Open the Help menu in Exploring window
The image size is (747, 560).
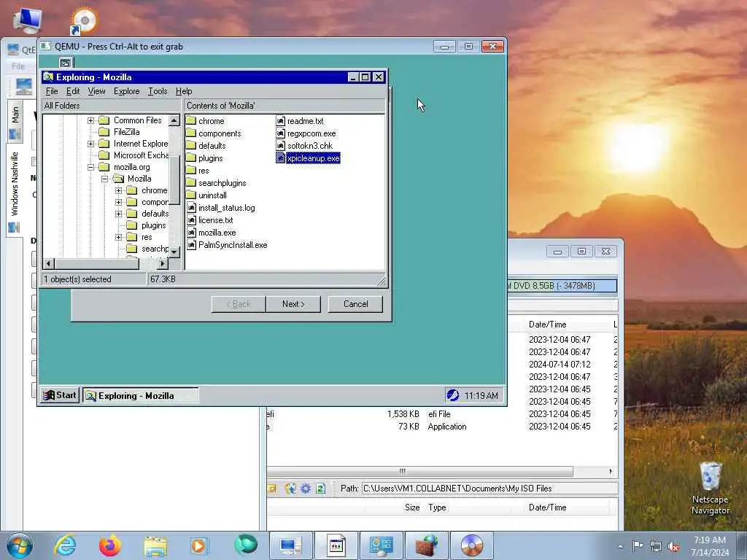[183, 91]
